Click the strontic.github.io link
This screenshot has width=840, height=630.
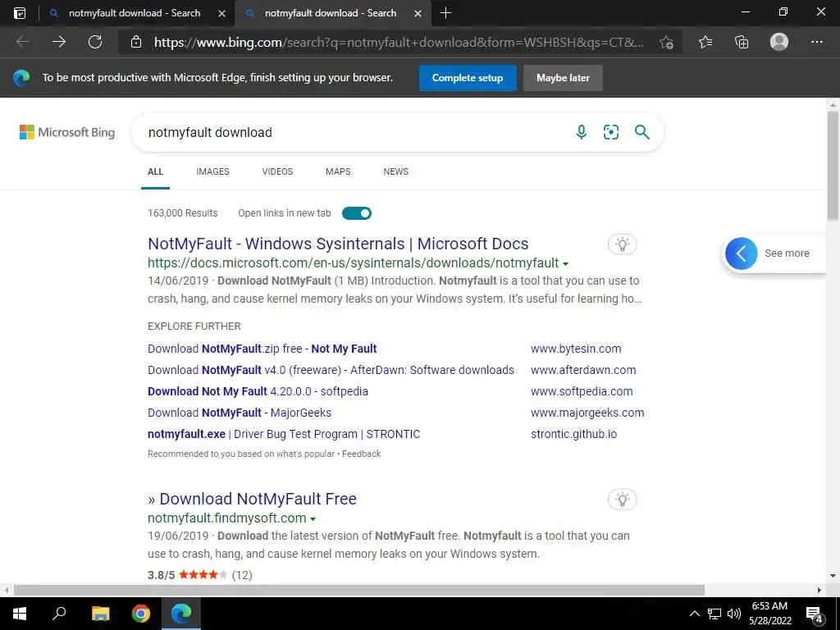coord(573,435)
